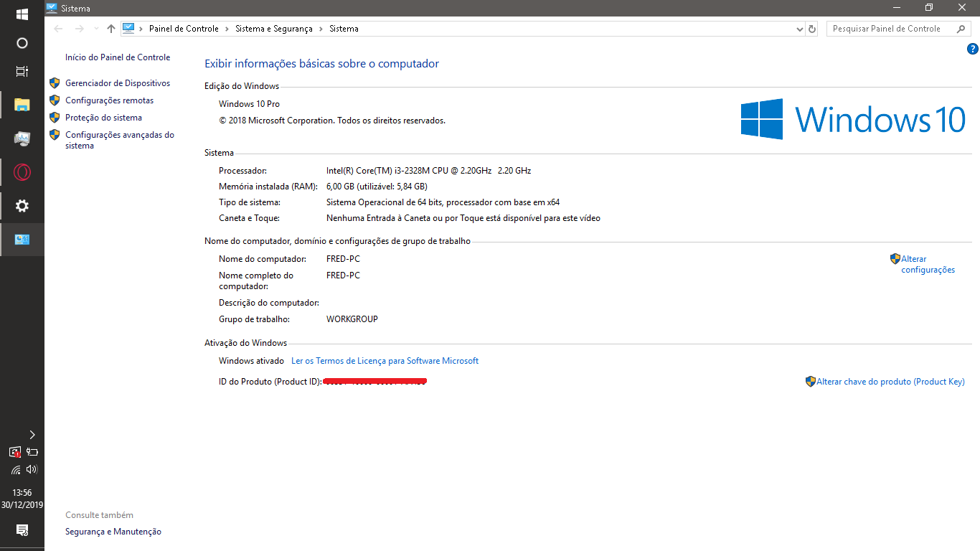Open Configurações remotas
The width and height of the screenshot is (980, 551).
pyautogui.click(x=109, y=100)
